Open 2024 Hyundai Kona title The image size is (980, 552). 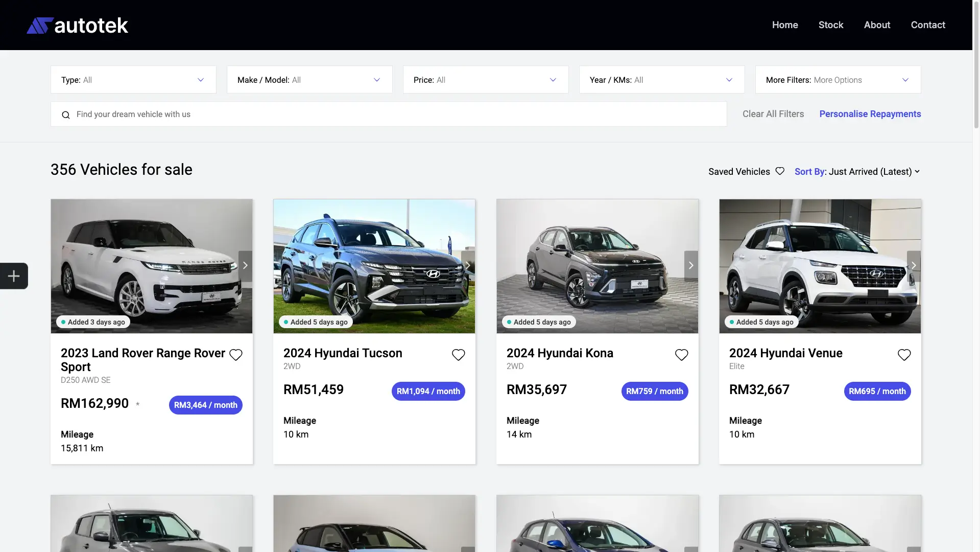(560, 353)
